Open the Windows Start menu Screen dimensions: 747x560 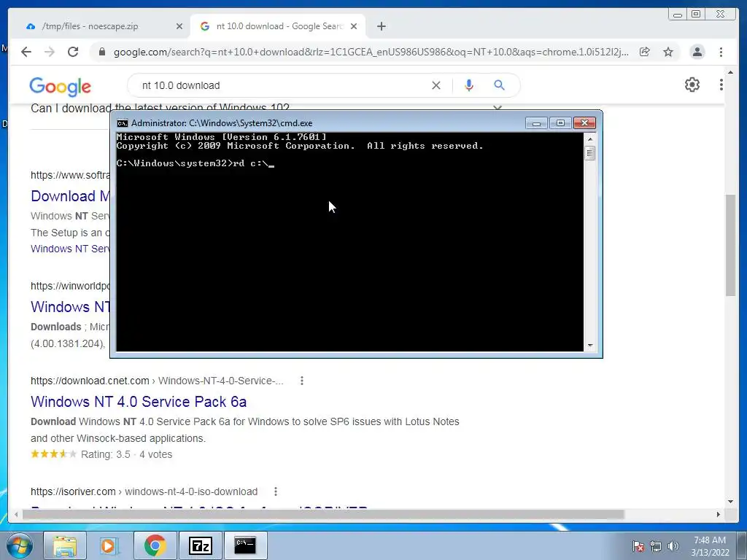(x=19, y=545)
